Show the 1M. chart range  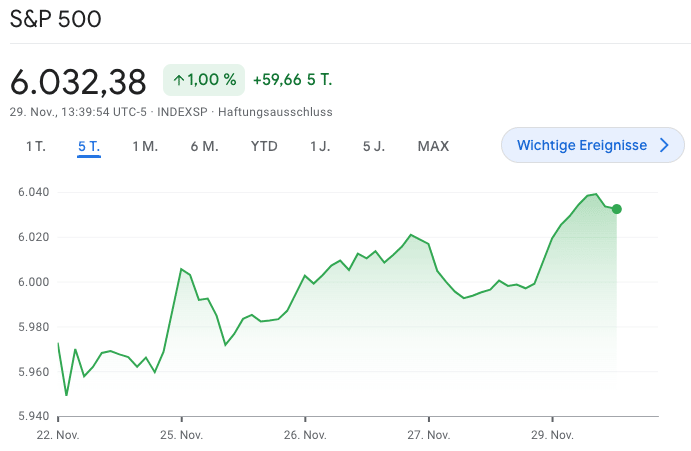pos(145,146)
